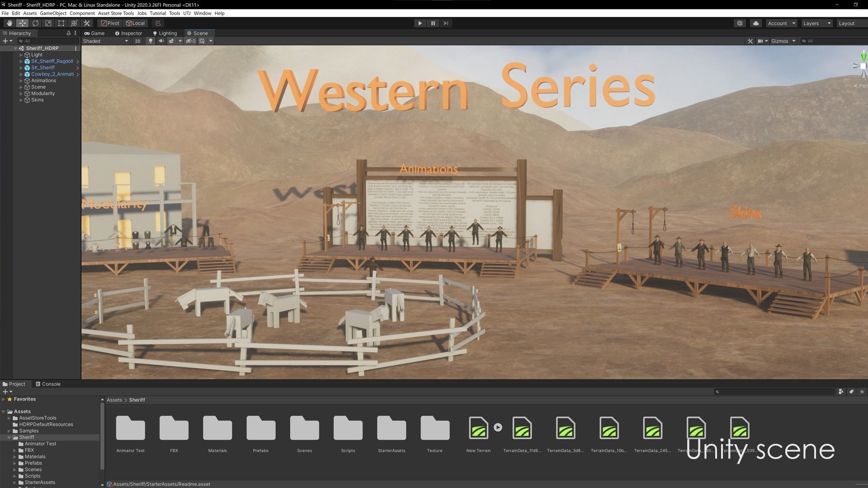Screen dimensions: 868x488
Task: Pause the game
Action: point(433,23)
